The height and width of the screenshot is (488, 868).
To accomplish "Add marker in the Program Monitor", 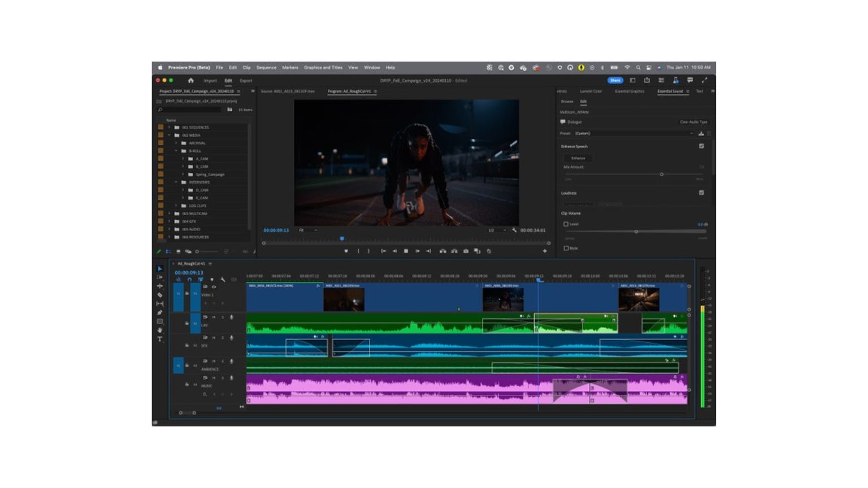I will (346, 251).
